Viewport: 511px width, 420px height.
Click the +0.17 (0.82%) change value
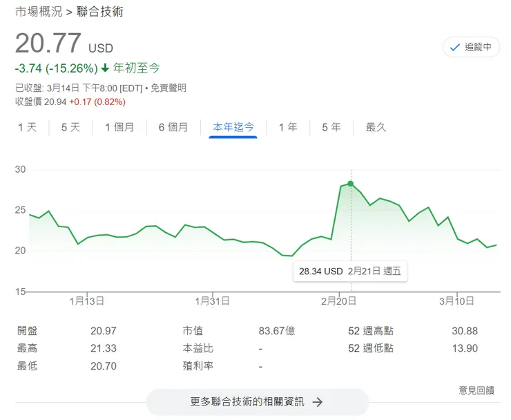(x=97, y=102)
